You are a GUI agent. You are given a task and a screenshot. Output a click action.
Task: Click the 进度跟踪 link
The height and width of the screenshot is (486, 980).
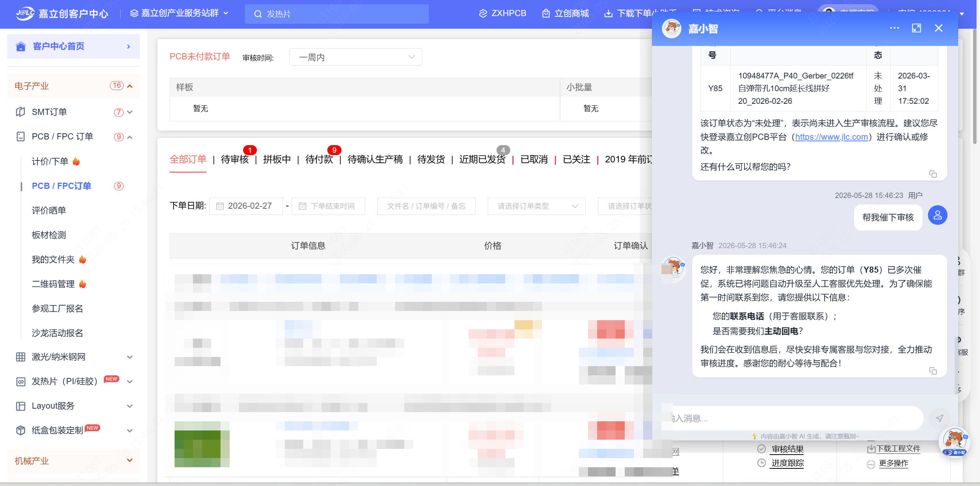pyautogui.click(x=787, y=463)
